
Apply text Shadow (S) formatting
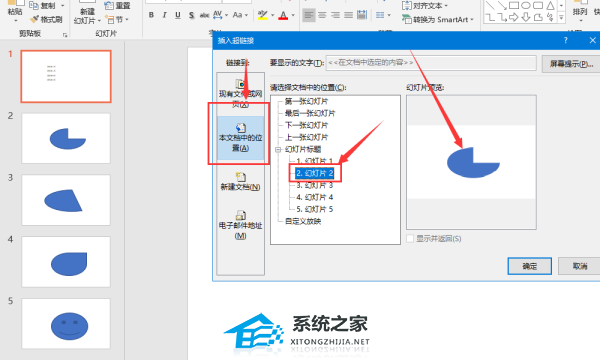click(191, 15)
